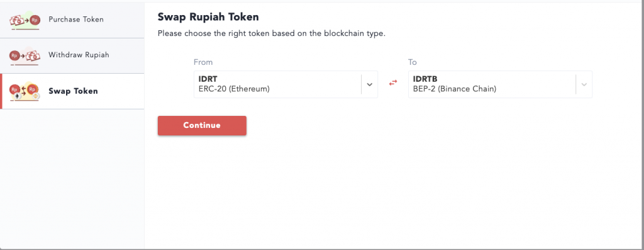Expand the To token dropdown chevron
Screen dimensions: 644x250
[584, 84]
